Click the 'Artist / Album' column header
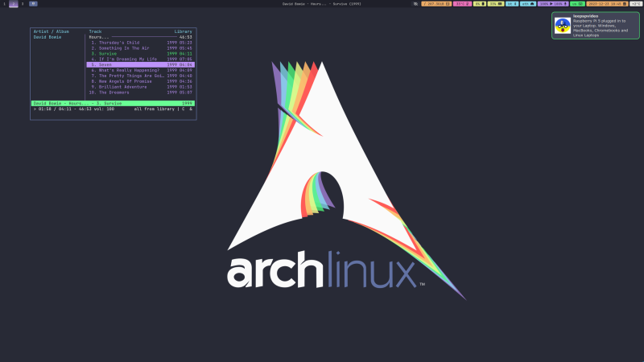 click(52, 31)
